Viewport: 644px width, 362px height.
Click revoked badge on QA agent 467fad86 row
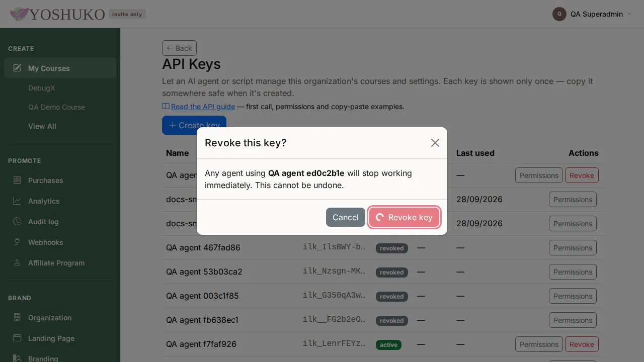coord(392,248)
